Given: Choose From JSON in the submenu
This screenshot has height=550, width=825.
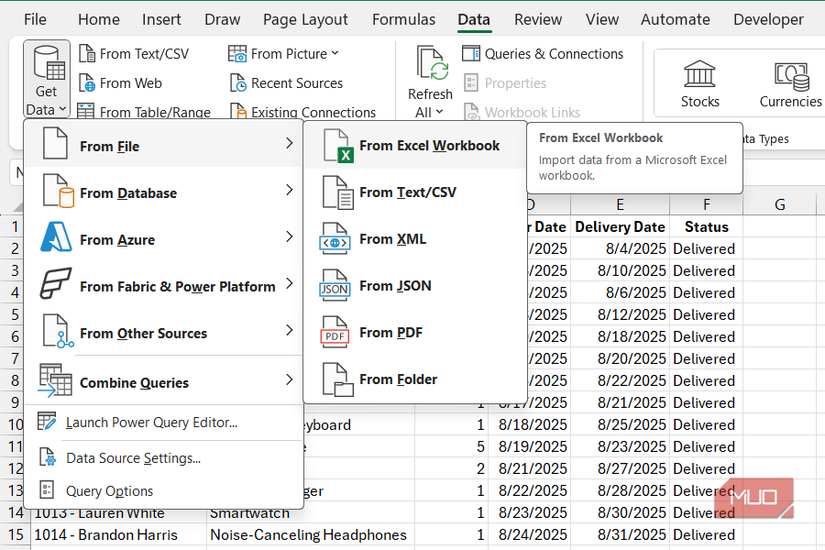Looking at the screenshot, I should pos(415,286).
